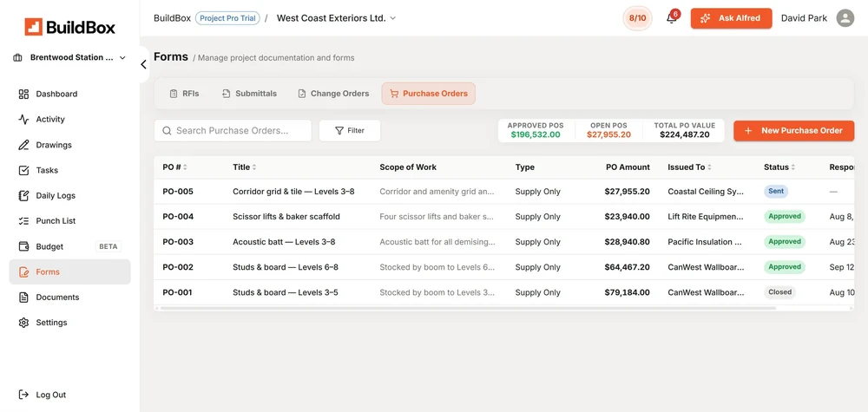Image resolution: width=868 pixels, height=412 pixels.
Task: Click title Studs & board — Levels 6–8
Action: coord(285,267)
